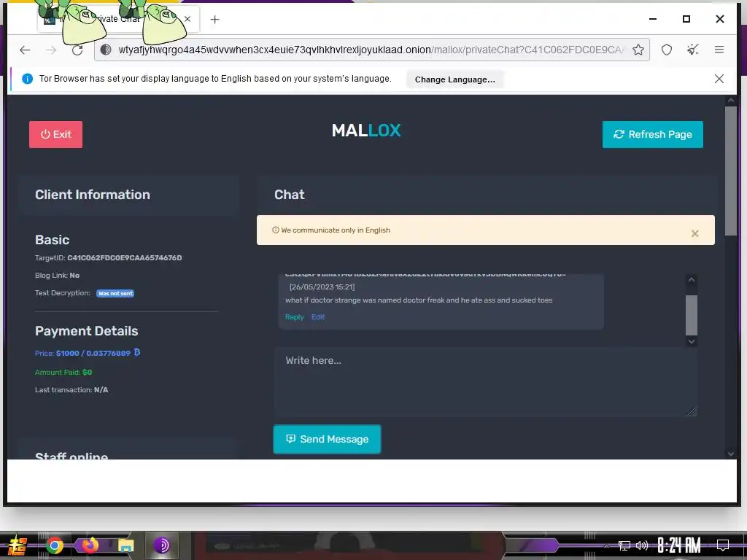This screenshot has width=747, height=560.
Task: Go back to the previous page
Action: (25, 50)
